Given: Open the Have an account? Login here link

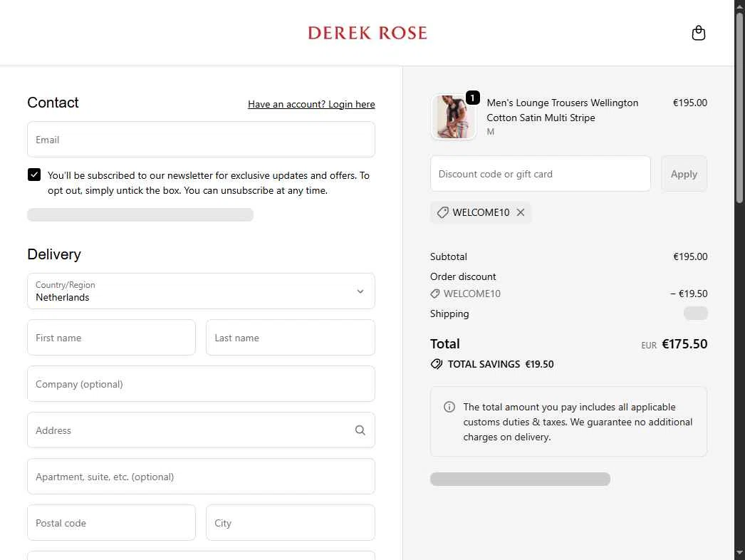Looking at the screenshot, I should click(x=311, y=104).
